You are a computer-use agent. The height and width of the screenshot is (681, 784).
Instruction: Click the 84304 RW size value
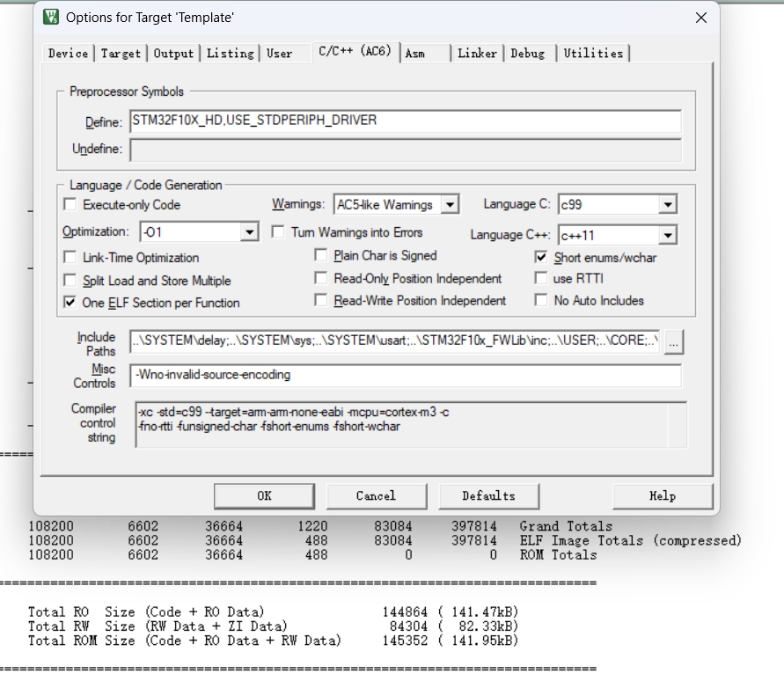point(408,626)
